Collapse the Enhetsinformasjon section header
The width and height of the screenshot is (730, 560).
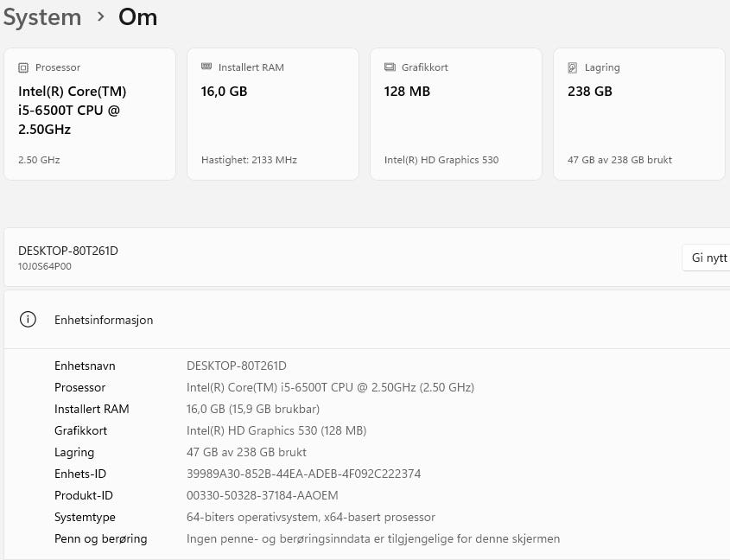[367, 320]
